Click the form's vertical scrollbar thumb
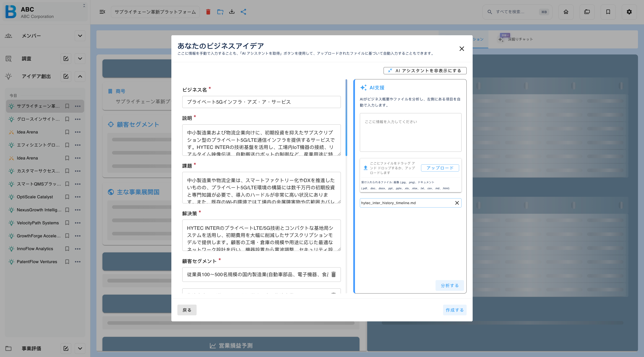 coord(346,118)
